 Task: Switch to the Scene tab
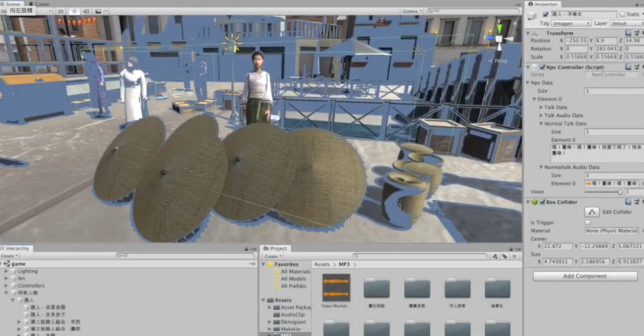tap(12, 4)
